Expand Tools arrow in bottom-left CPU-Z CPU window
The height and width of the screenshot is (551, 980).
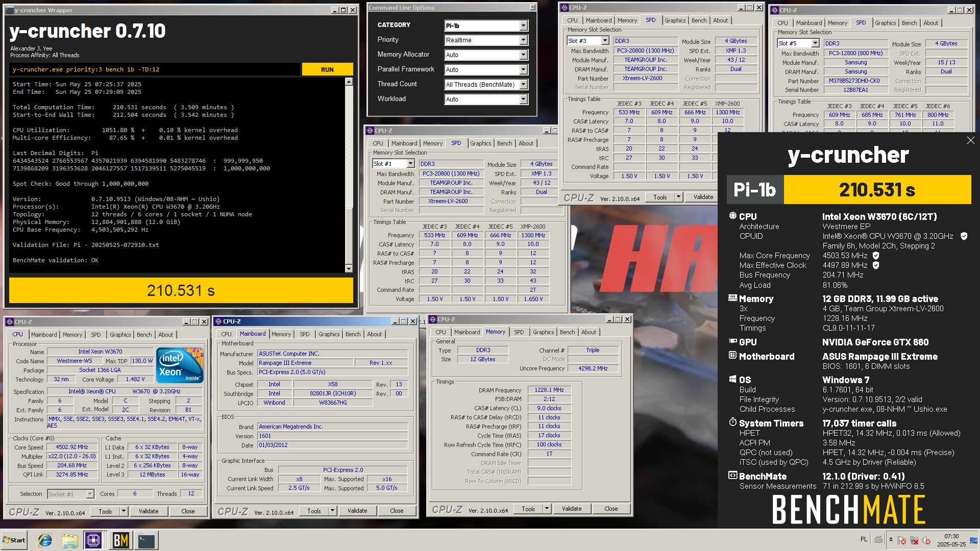point(124,511)
